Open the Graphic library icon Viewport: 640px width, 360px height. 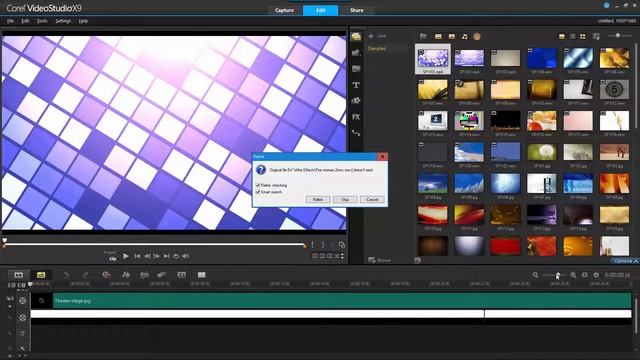pos(356,101)
